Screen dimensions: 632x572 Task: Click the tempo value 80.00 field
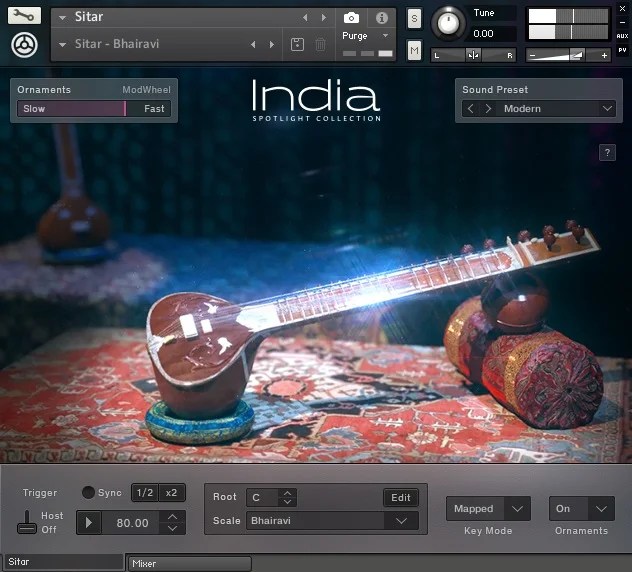(x=133, y=523)
